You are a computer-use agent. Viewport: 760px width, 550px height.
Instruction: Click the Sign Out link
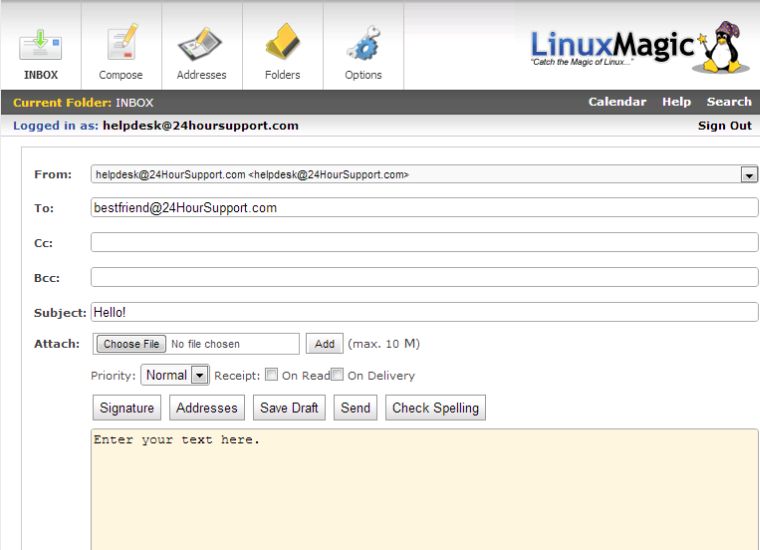[724, 126]
